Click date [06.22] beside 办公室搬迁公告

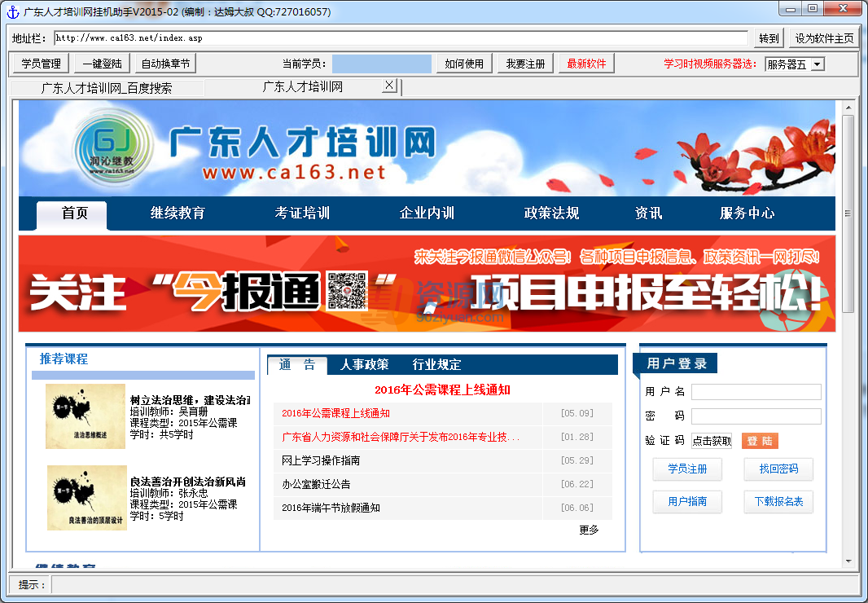pyautogui.click(x=576, y=484)
